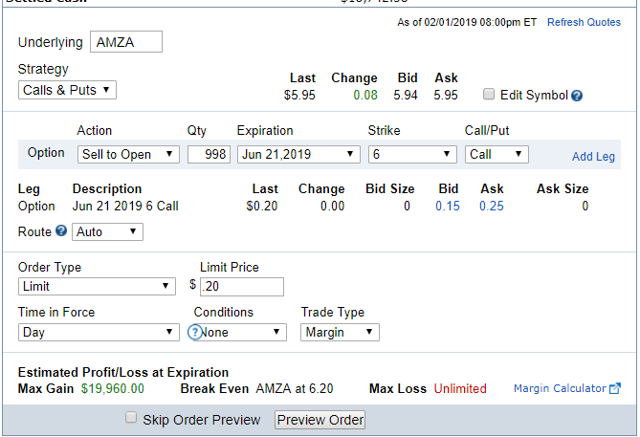
Task: Open the Time in Force Day dropdown
Action: [x=99, y=332]
